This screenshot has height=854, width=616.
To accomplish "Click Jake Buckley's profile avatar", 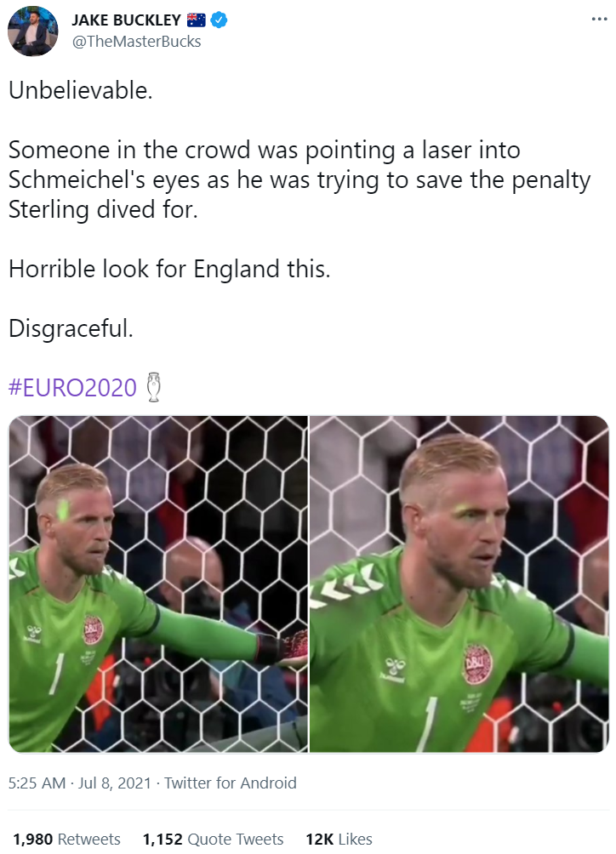I will coord(32,31).
